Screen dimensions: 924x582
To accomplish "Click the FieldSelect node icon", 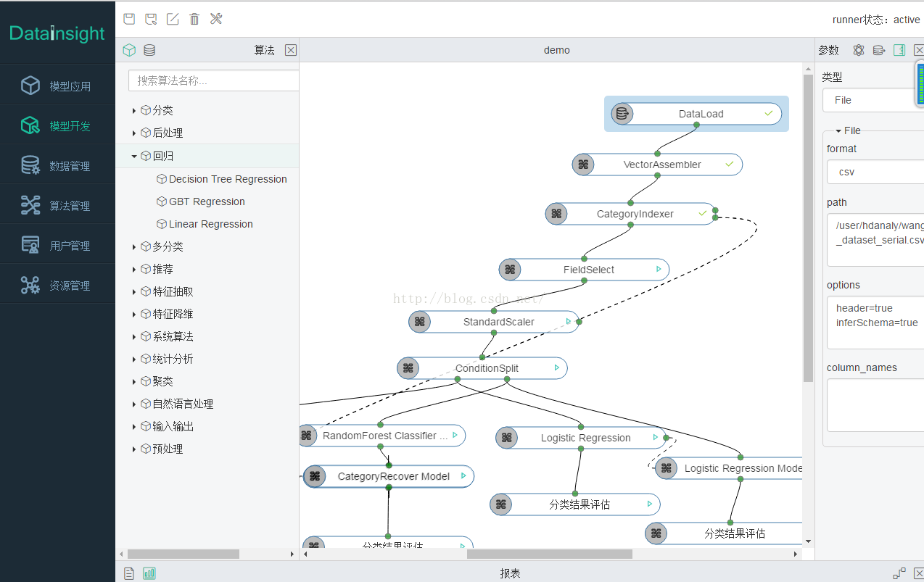I will pyautogui.click(x=510, y=270).
